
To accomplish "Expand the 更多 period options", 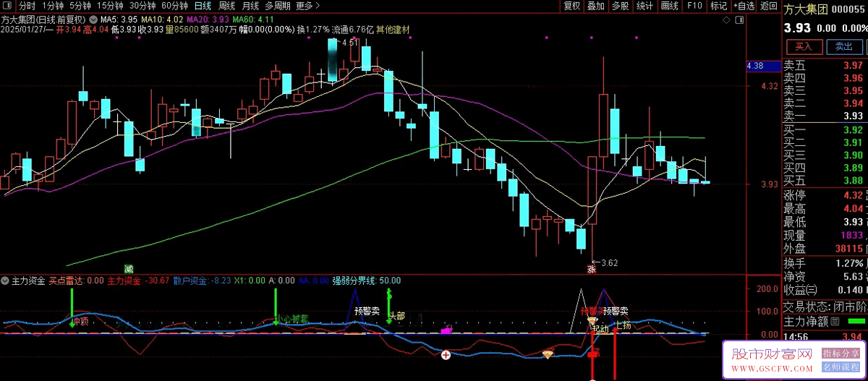I will pyautogui.click(x=308, y=5).
